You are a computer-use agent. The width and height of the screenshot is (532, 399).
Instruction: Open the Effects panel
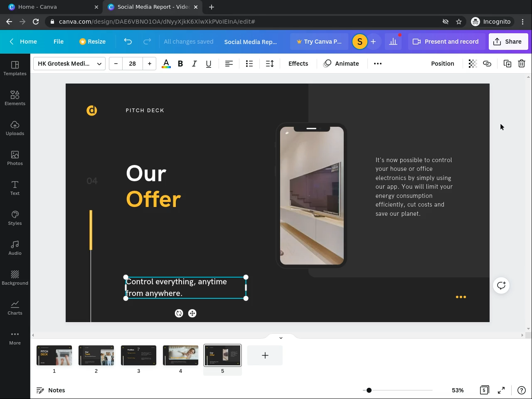click(298, 64)
